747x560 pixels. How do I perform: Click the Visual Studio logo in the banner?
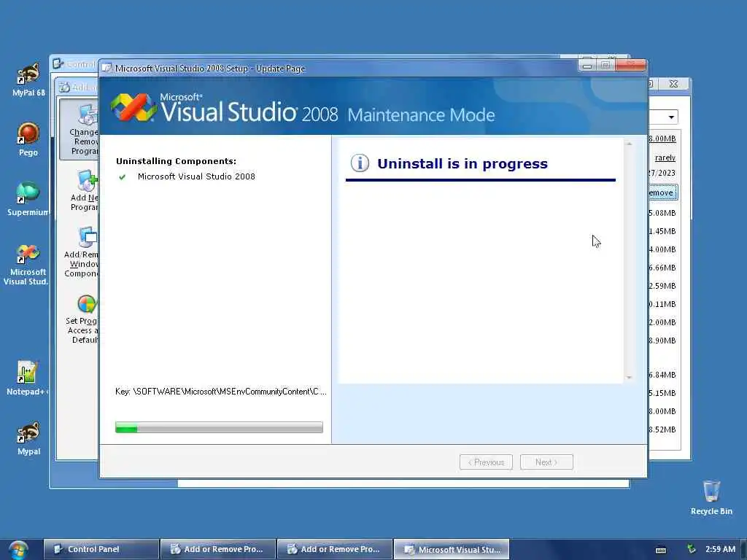point(134,107)
